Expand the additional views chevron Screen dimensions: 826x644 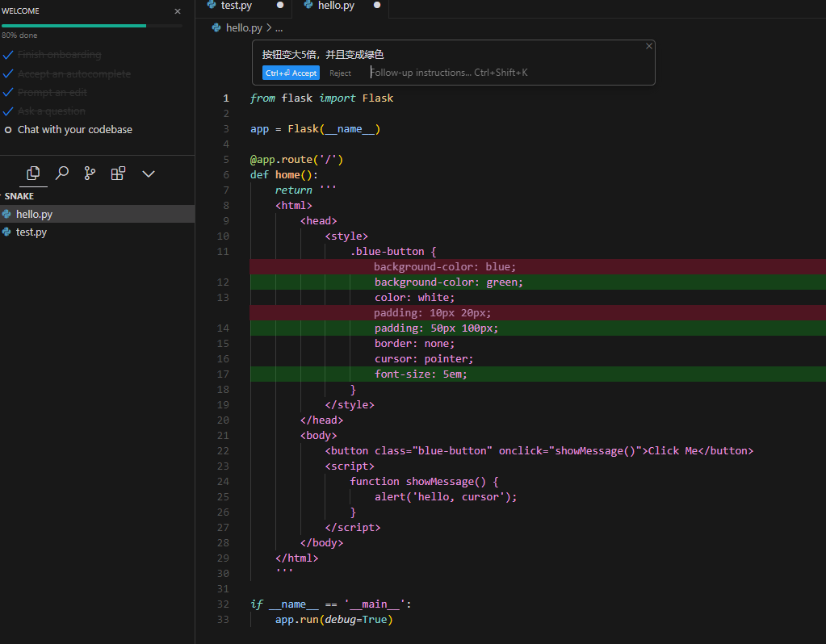149,174
